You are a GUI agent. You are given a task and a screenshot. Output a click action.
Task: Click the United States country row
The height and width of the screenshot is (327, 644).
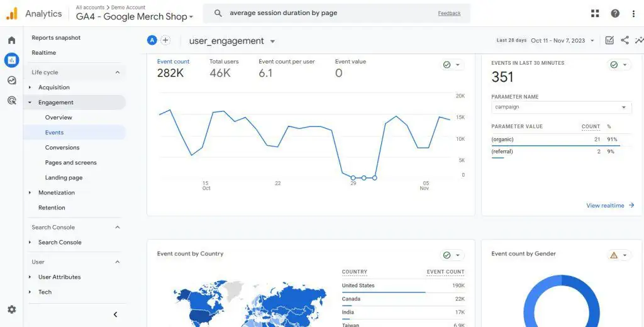pyautogui.click(x=403, y=286)
